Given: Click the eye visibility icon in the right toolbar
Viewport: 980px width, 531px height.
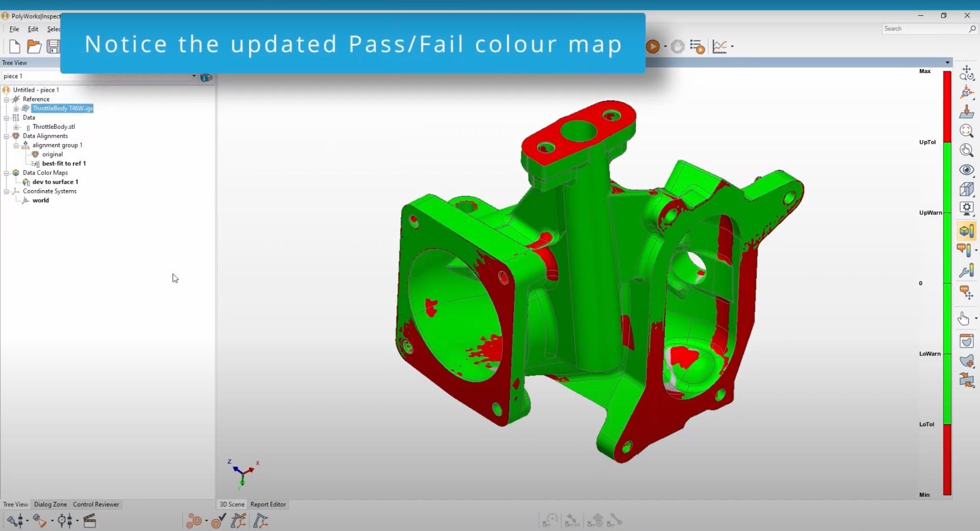Looking at the screenshot, I should coord(967,169).
